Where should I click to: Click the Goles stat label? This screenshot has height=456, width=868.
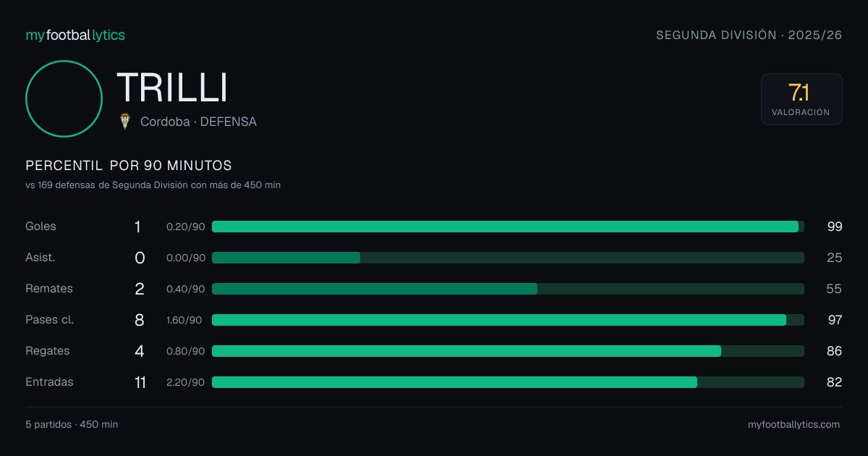pos(41,227)
